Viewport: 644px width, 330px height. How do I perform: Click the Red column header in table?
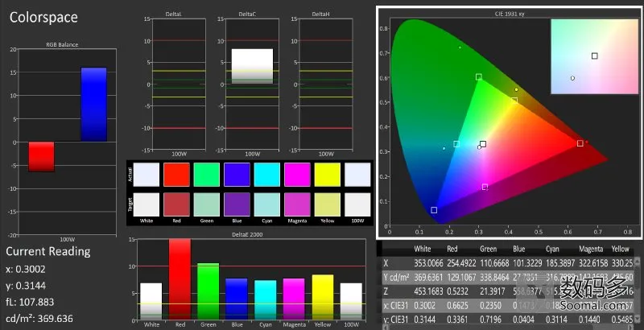pos(452,249)
